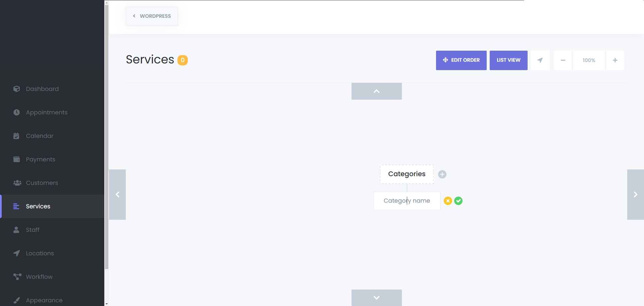The image size is (644, 306).
Task: Click the gray plus icon beside Categories
Action: 442,174
